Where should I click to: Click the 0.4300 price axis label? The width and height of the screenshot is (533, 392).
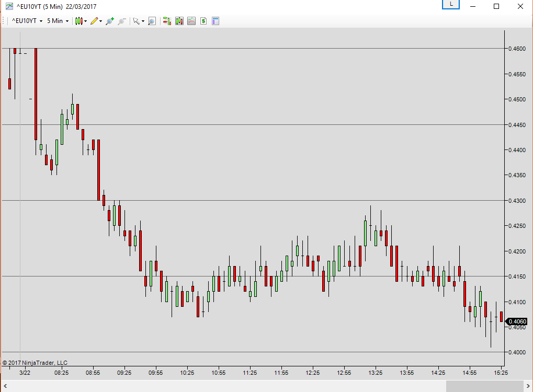click(x=517, y=200)
